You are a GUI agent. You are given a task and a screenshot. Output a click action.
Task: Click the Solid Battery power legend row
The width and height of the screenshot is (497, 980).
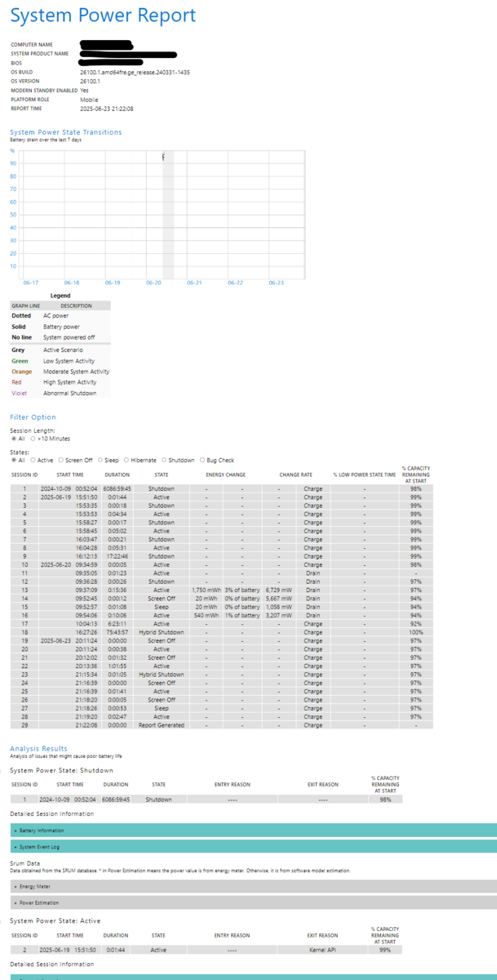(x=60, y=325)
